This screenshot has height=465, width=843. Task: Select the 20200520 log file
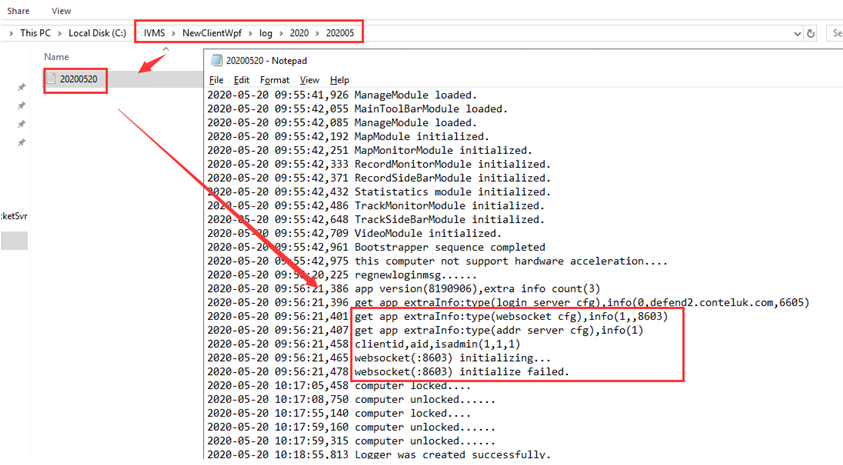click(x=78, y=79)
